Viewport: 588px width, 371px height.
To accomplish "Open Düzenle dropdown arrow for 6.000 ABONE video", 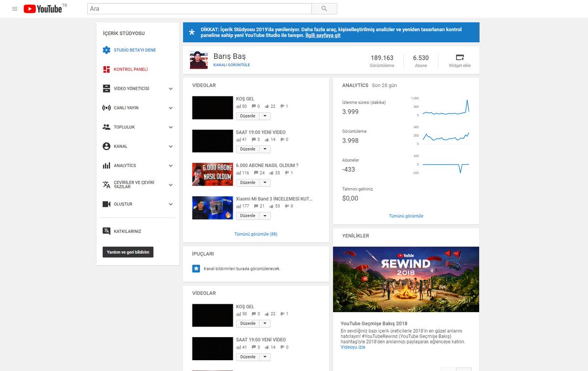I will pyautogui.click(x=264, y=183).
